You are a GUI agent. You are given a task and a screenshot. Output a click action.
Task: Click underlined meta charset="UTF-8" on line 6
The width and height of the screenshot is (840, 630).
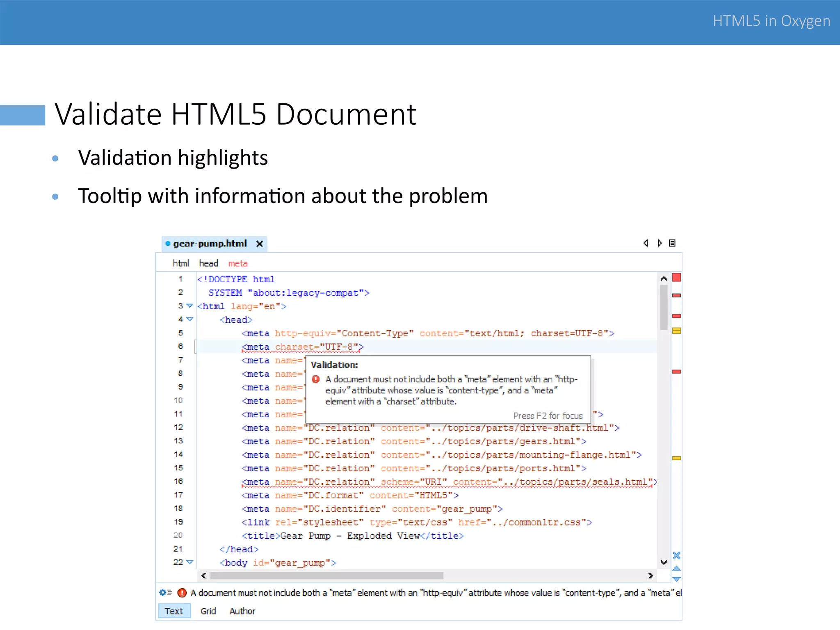[303, 347]
